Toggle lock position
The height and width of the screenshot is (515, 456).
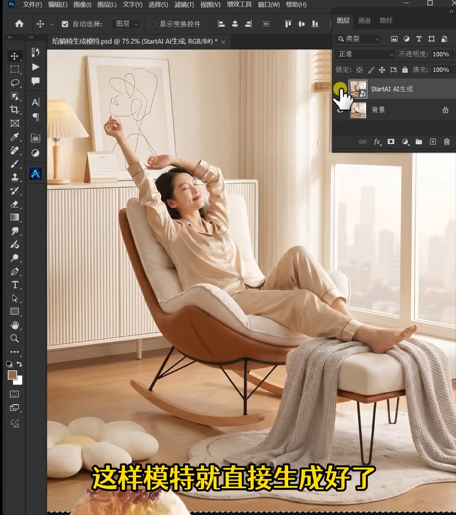(x=382, y=70)
